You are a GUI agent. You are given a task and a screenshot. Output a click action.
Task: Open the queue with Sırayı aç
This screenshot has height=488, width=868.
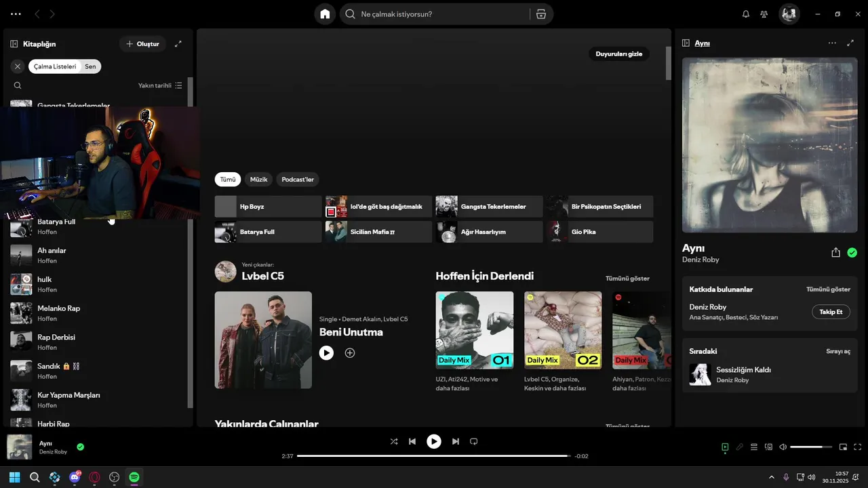[x=838, y=351]
